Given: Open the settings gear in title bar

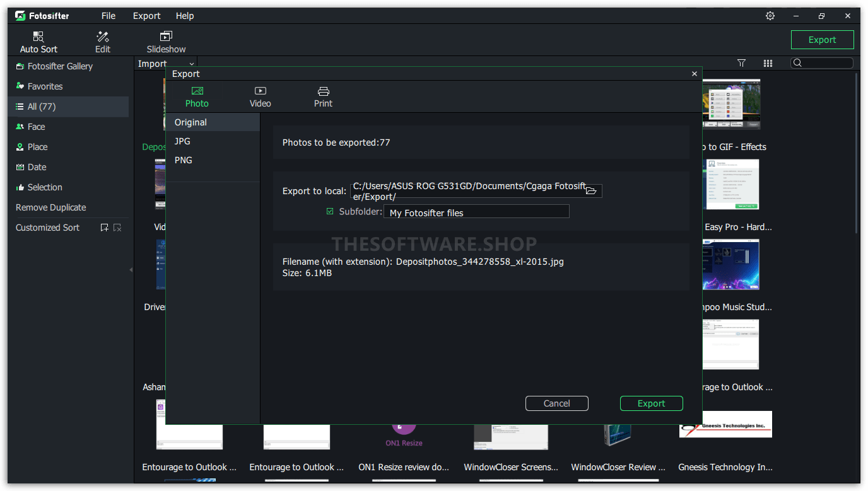Looking at the screenshot, I should 770,16.
